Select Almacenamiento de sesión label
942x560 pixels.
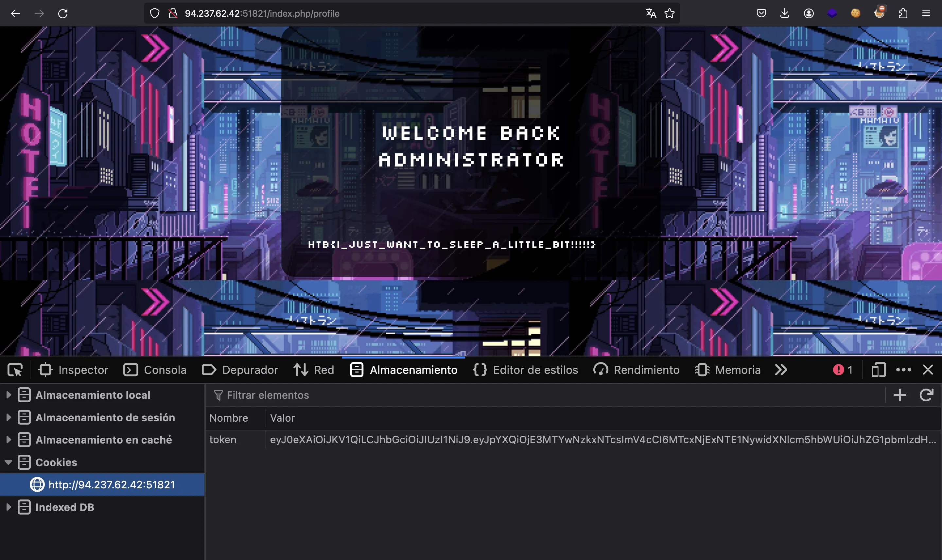click(x=105, y=417)
